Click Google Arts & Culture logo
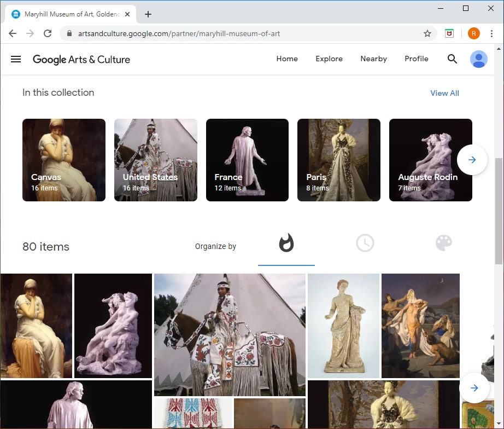 click(81, 60)
